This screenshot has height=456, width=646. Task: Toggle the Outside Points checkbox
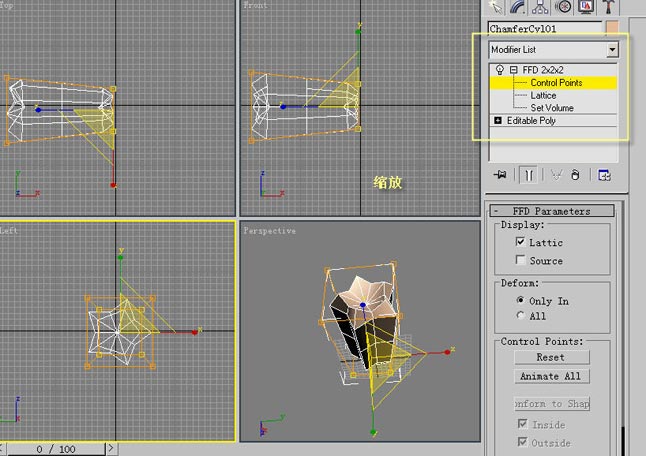[522, 442]
